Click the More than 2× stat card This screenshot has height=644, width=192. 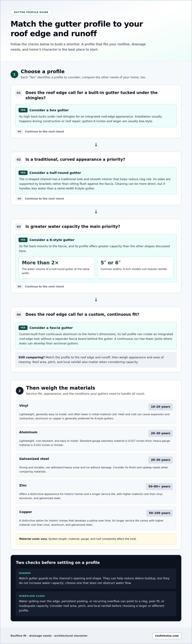point(57,268)
